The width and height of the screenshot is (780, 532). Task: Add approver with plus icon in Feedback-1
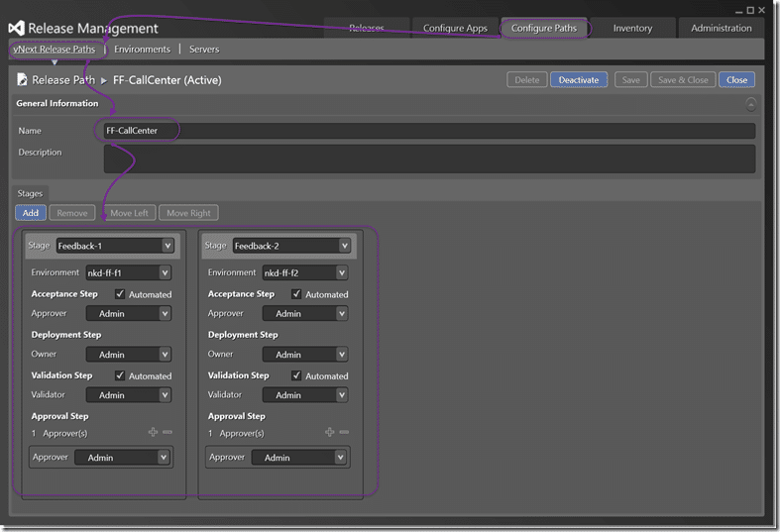(x=154, y=432)
